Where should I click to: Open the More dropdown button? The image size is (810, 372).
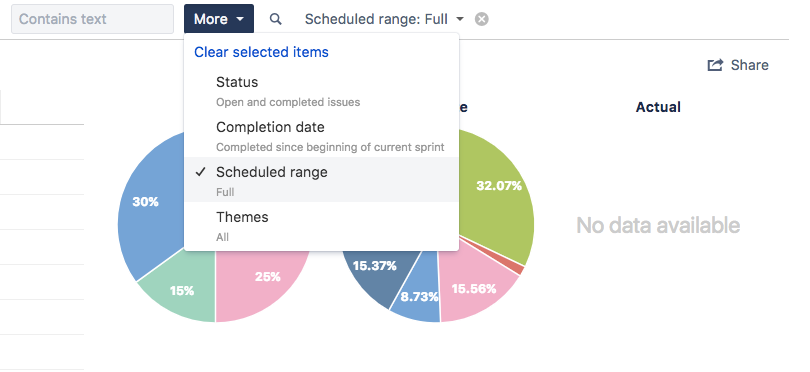219,19
